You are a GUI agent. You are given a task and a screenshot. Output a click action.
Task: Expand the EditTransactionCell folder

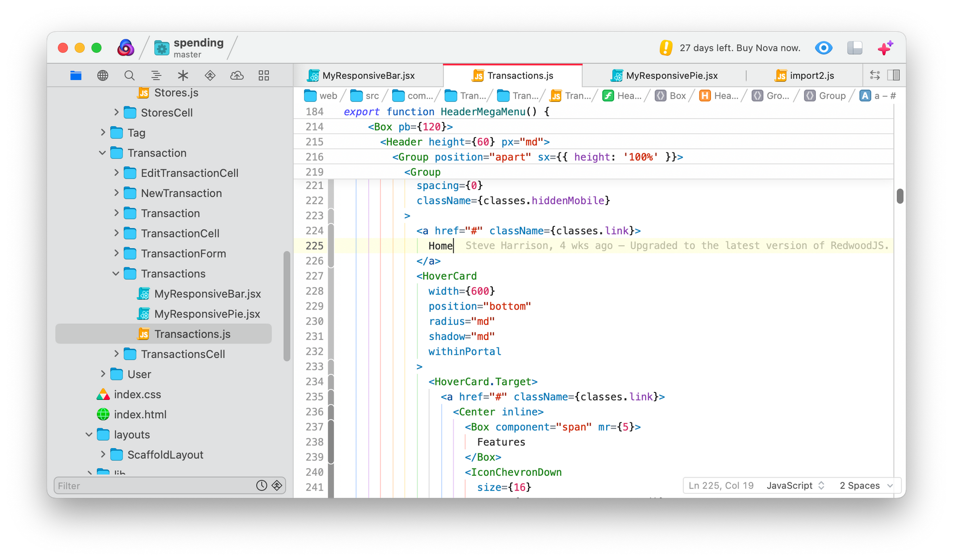click(116, 173)
